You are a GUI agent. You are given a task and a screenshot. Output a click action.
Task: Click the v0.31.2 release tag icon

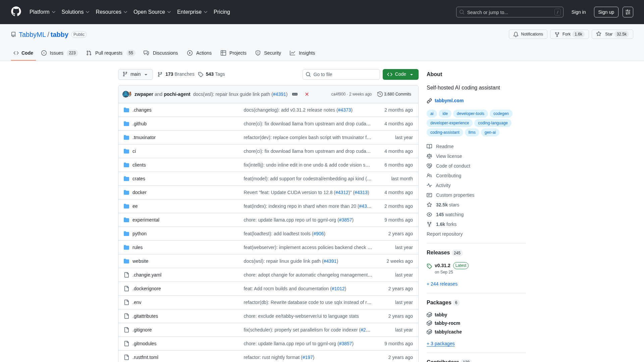point(429,266)
